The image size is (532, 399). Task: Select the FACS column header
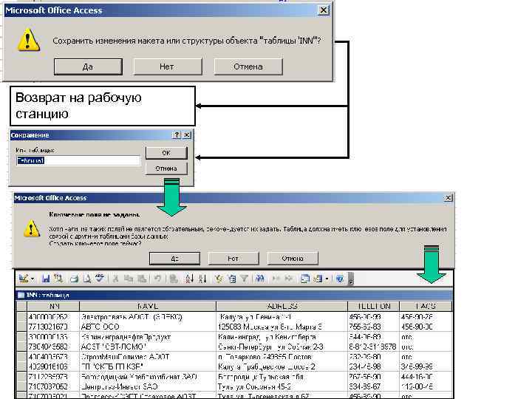(426, 307)
